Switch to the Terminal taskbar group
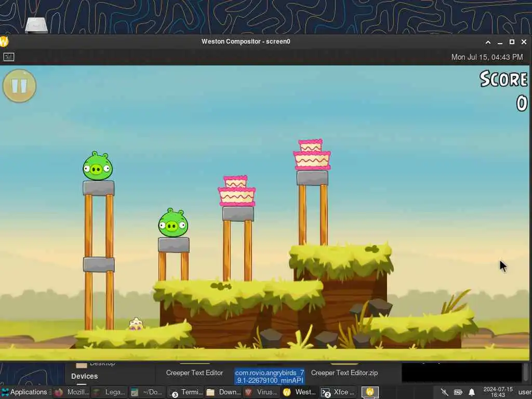Image resolution: width=532 pixels, height=399 pixels. [x=185, y=392]
